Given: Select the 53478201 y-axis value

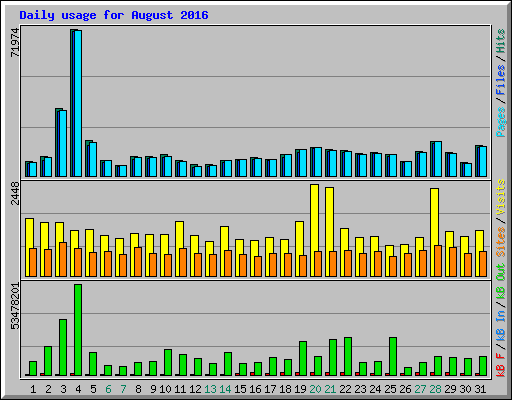Looking at the screenshot, I should [x=15, y=306].
